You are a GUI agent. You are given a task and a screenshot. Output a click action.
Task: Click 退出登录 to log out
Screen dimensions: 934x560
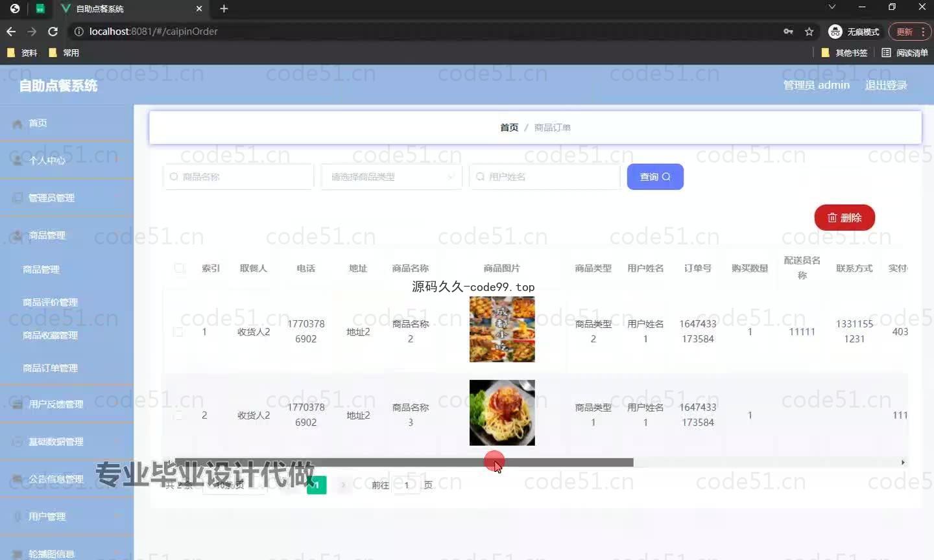(x=886, y=85)
